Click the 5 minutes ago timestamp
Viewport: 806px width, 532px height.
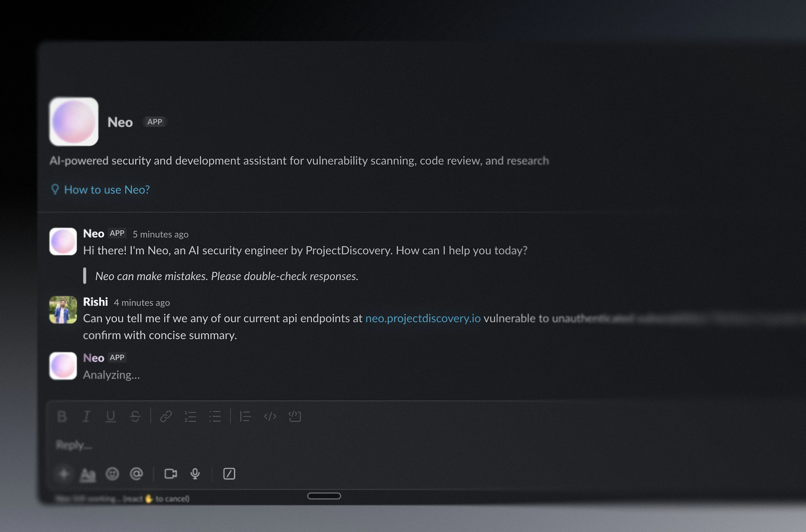coord(160,234)
